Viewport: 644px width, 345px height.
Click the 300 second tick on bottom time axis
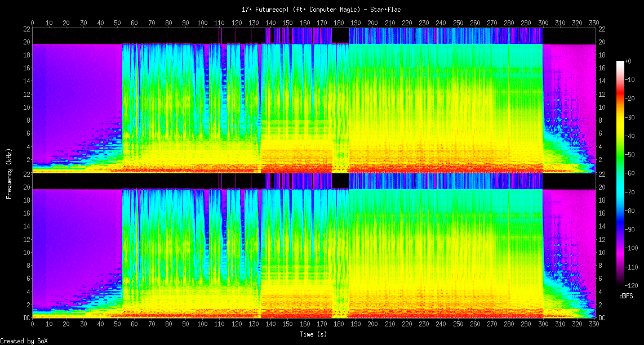(x=543, y=325)
